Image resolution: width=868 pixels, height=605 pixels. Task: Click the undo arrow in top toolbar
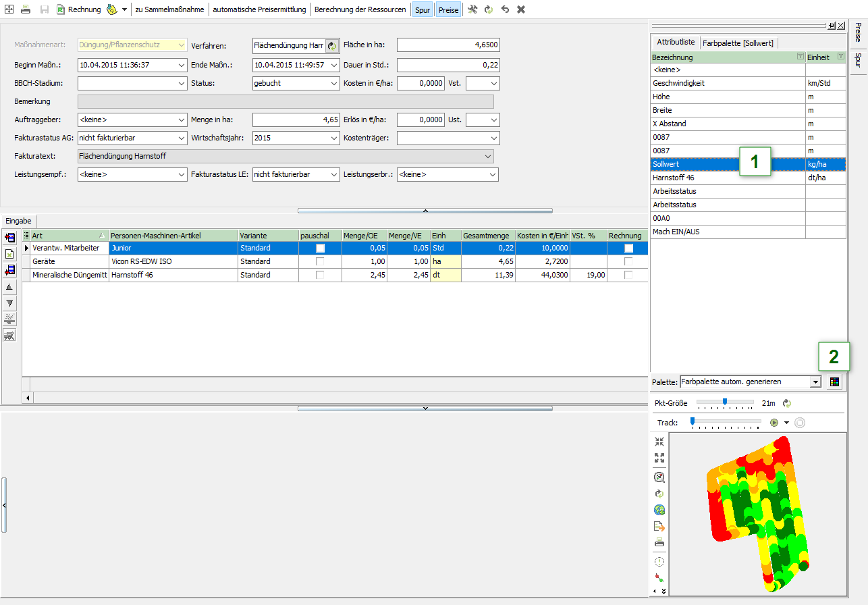coord(505,9)
